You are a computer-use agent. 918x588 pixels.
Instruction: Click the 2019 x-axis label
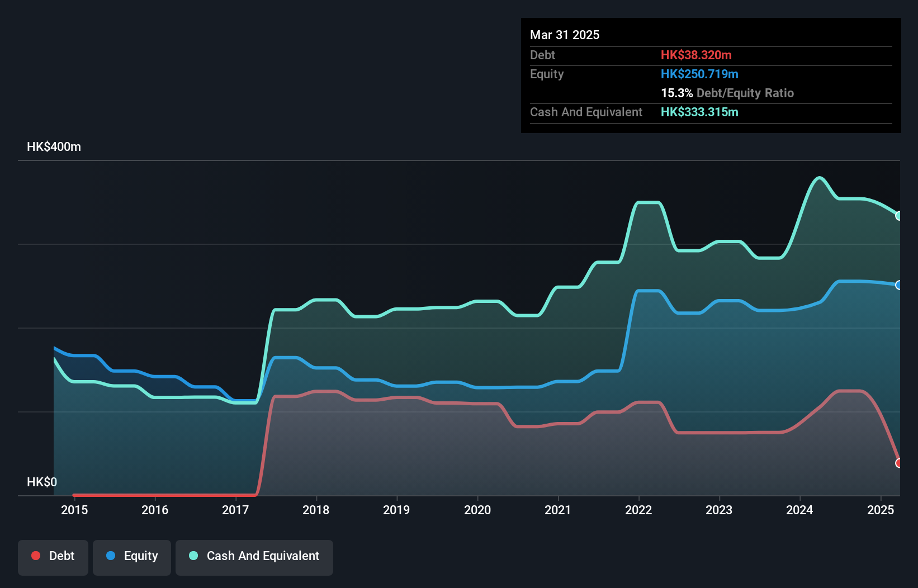(396, 510)
